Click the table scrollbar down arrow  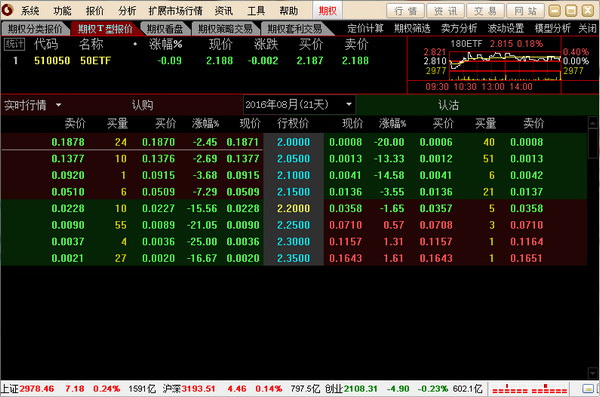click(x=592, y=372)
